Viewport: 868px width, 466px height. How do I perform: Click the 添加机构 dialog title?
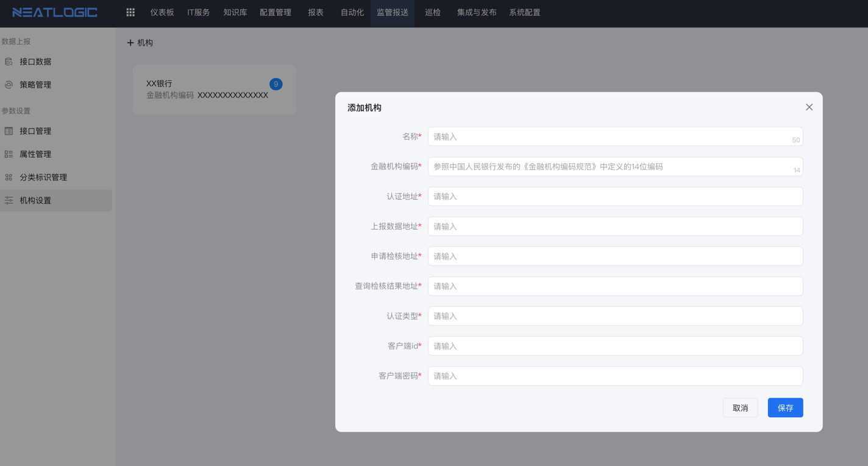tap(365, 108)
